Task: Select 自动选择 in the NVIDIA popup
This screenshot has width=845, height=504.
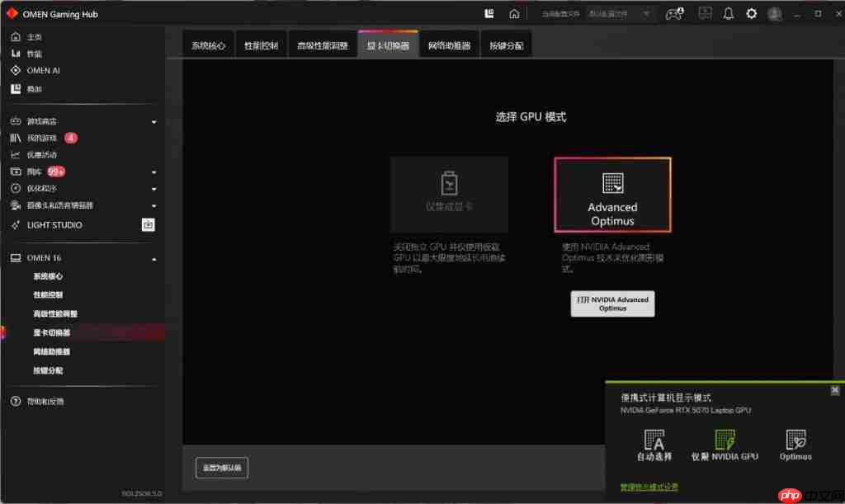Action: point(656,445)
